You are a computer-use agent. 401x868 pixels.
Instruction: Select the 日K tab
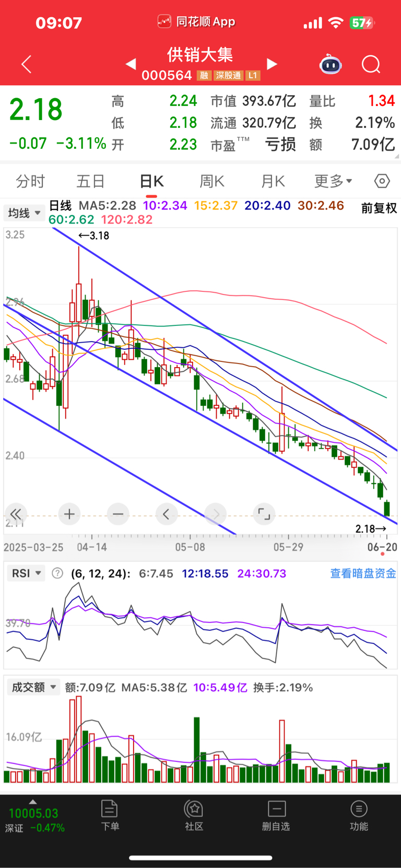point(151,181)
